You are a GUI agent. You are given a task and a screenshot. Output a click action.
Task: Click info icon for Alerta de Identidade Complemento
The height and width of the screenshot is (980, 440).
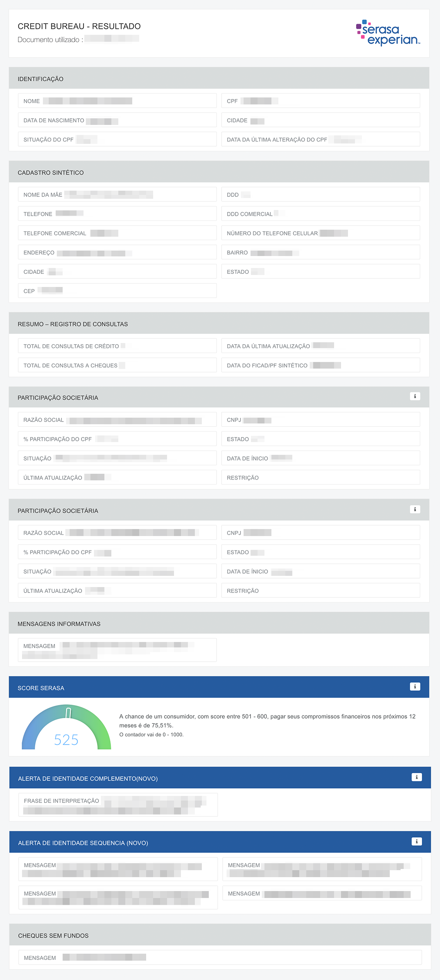tap(416, 777)
